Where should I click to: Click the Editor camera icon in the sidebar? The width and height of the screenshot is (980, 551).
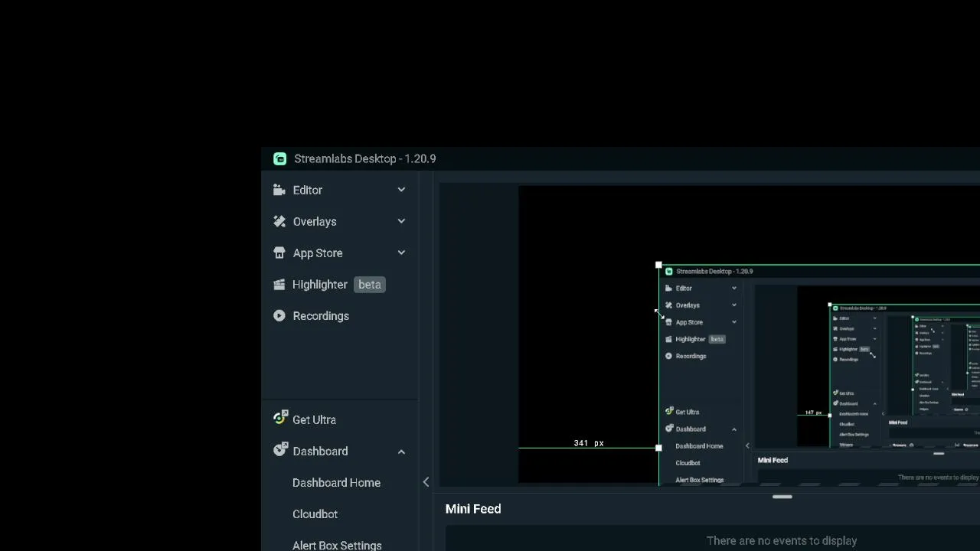point(279,190)
